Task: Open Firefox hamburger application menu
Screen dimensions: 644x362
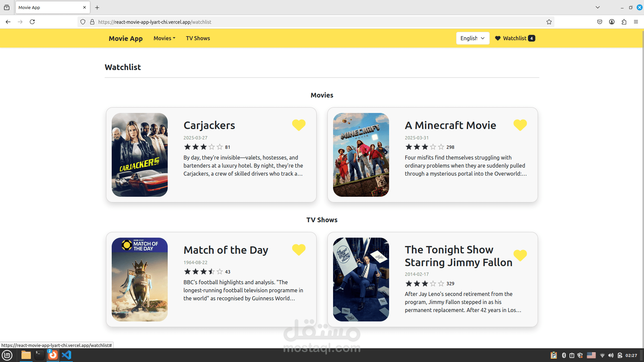Action: 636,22
